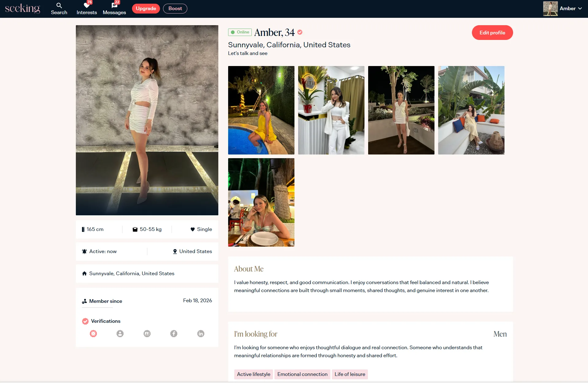Image resolution: width=588 pixels, height=383 pixels.
Task: Click the Facebook verification badge
Action: point(174,334)
